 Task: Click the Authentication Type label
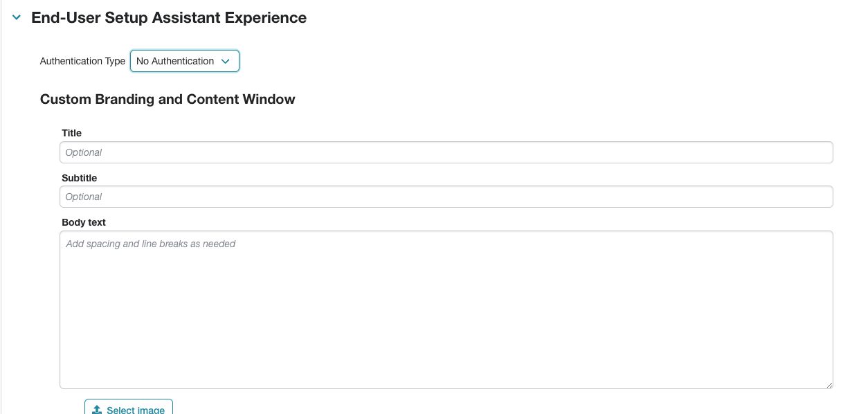pyautogui.click(x=82, y=61)
